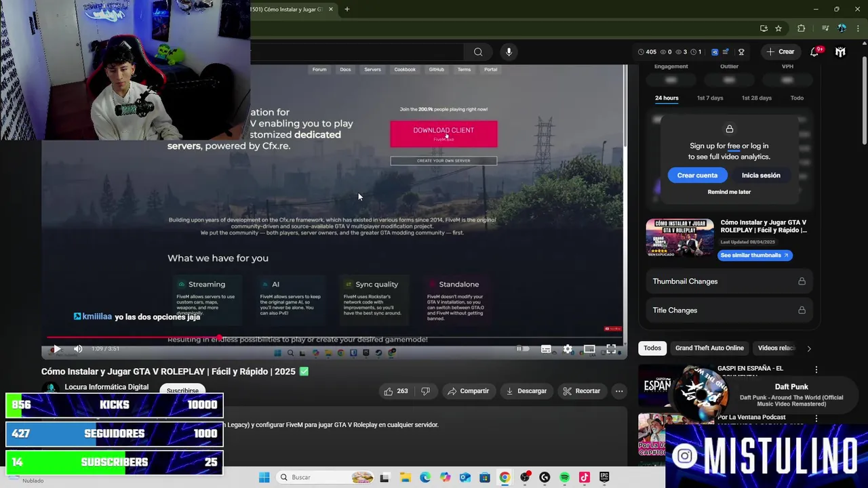
Task: Open OBS Studio from taskbar
Action: click(x=524, y=477)
